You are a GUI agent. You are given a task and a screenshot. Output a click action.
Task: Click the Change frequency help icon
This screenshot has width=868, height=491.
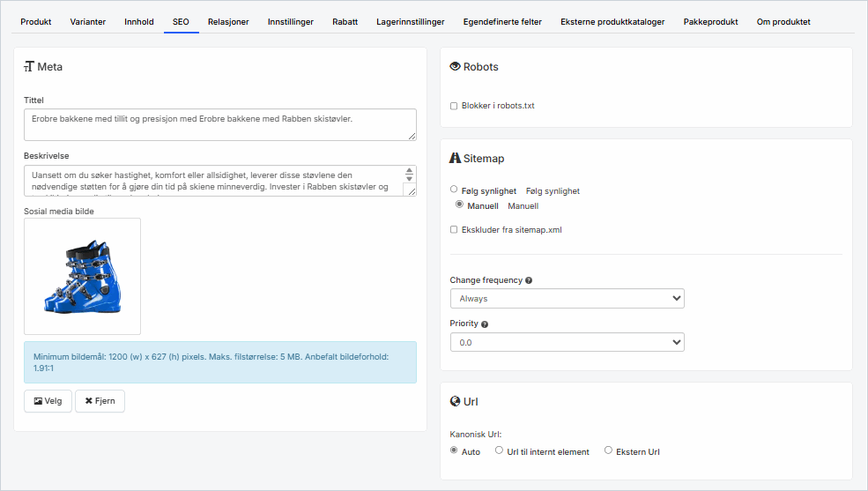point(529,280)
